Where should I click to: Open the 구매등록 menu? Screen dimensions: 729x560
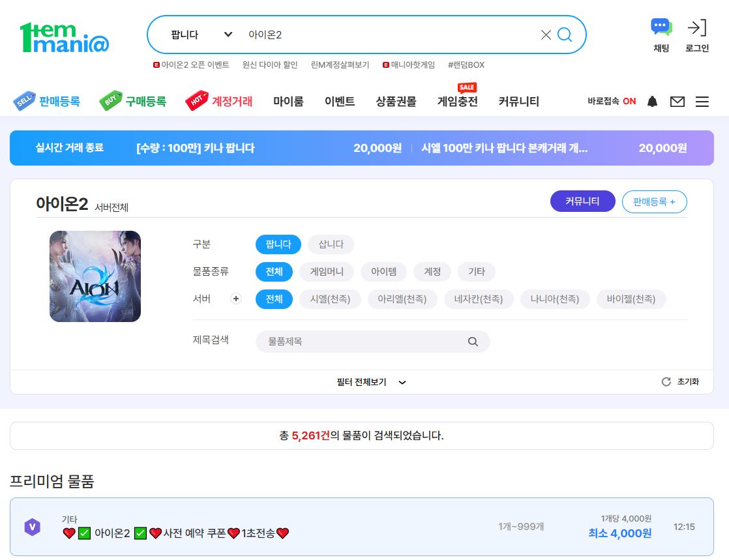pyautogui.click(x=145, y=101)
